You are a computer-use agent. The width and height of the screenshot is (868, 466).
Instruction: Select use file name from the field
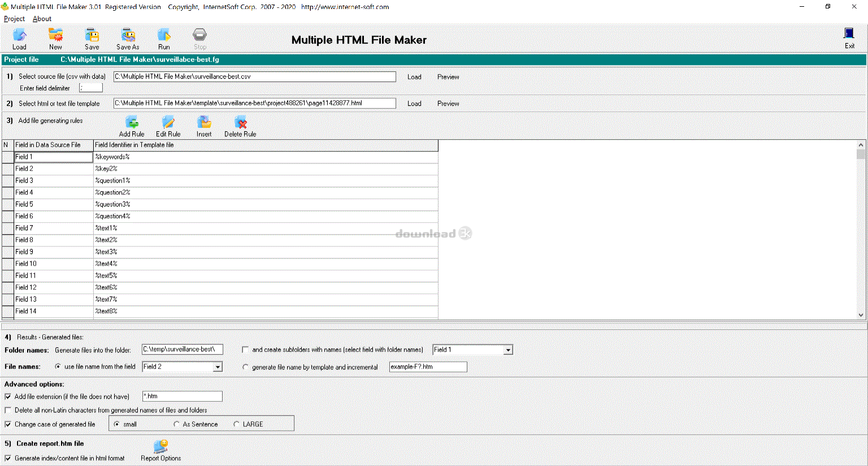(58, 366)
